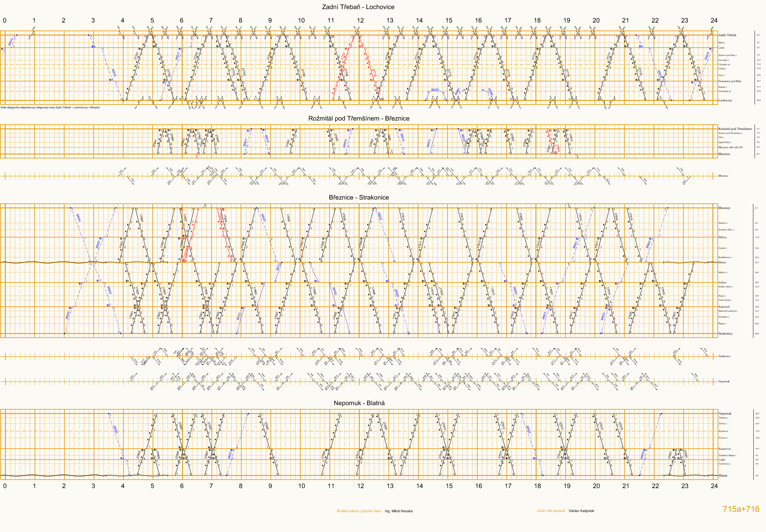766x532 pixels.
Task: Click blue train label 85916
Action: point(114,73)
